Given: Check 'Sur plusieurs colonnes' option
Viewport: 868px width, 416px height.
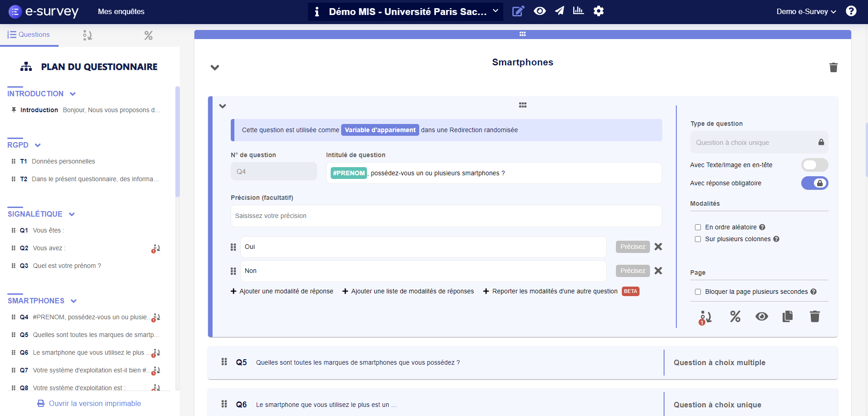Looking at the screenshot, I should [x=698, y=239].
